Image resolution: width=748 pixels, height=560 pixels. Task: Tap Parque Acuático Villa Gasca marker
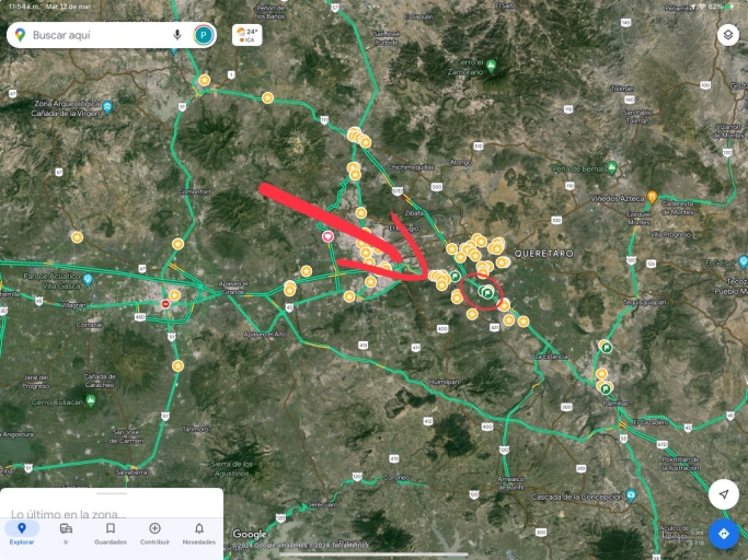(88, 280)
